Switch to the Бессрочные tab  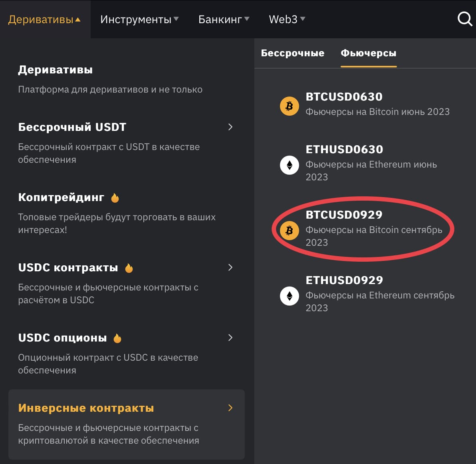pyautogui.click(x=293, y=53)
